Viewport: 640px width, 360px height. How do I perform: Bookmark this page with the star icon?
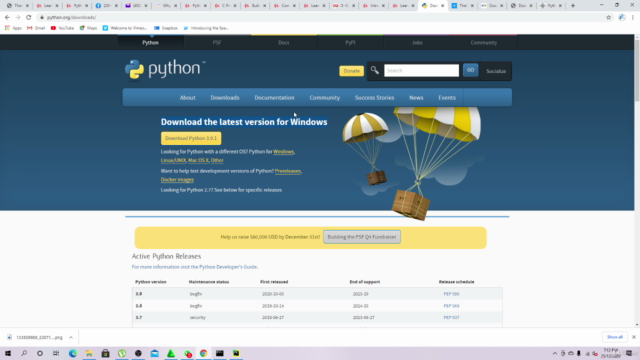point(609,17)
